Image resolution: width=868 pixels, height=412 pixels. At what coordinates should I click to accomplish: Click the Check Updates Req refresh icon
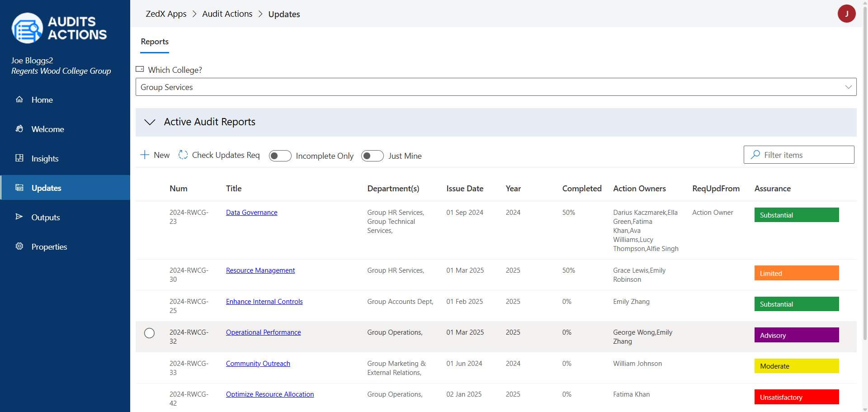(183, 155)
